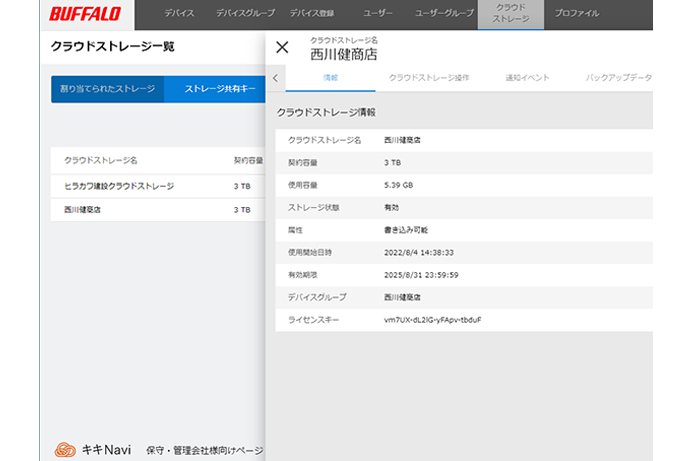The width and height of the screenshot is (692, 461).
Task: Click 3 TB in the ヒラカワ建設クラウドストレージ row
Action: click(x=242, y=186)
